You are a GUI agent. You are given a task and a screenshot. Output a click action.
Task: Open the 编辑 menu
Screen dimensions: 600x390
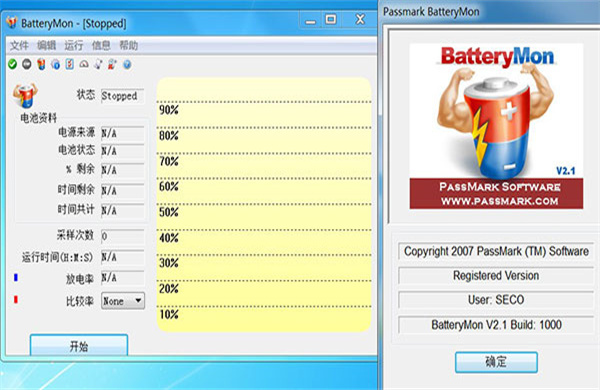46,46
